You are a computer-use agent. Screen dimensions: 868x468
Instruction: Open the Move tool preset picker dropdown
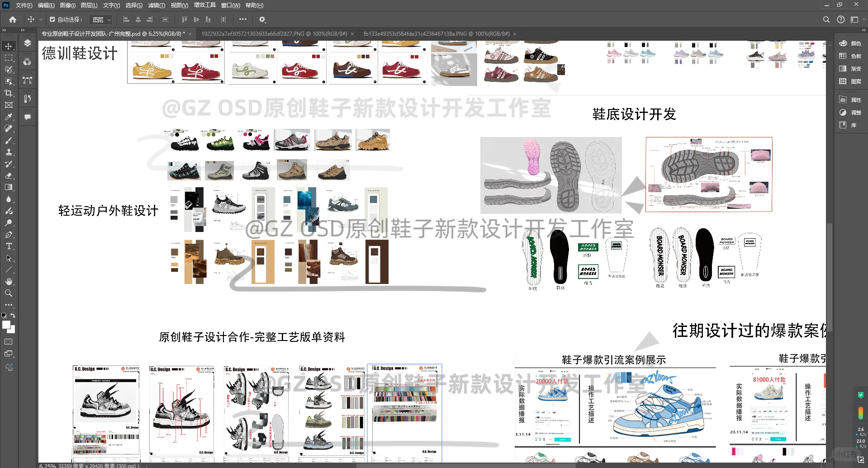pyautogui.click(x=41, y=19)
